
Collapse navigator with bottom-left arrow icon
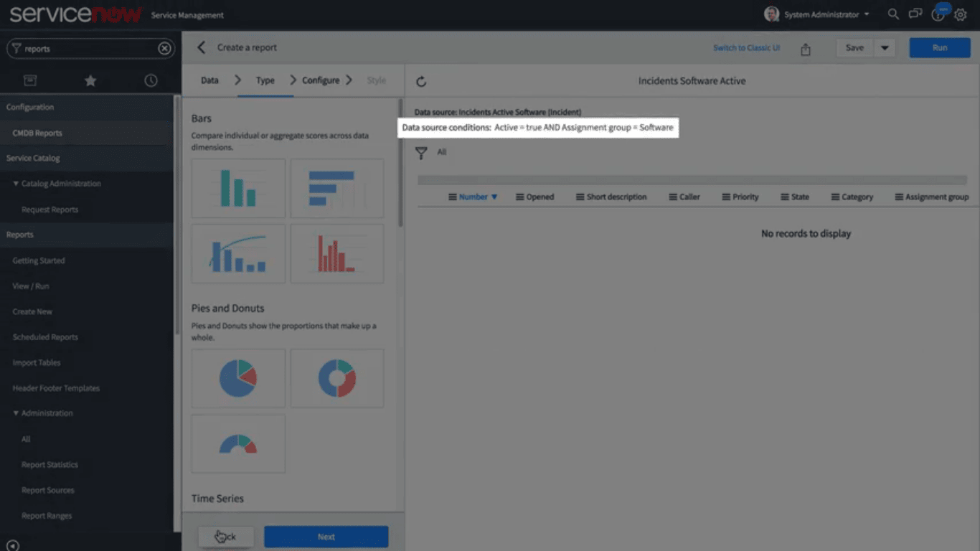12,545
